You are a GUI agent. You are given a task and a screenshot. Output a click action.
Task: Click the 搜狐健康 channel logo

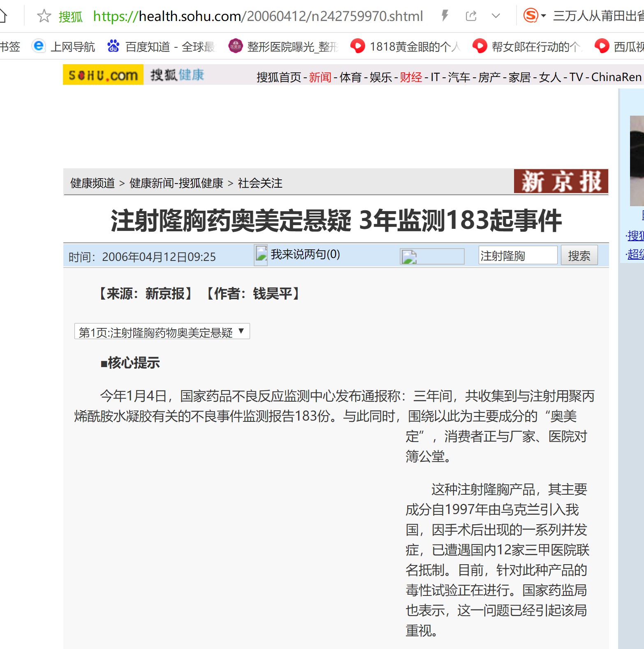point(177,75)
